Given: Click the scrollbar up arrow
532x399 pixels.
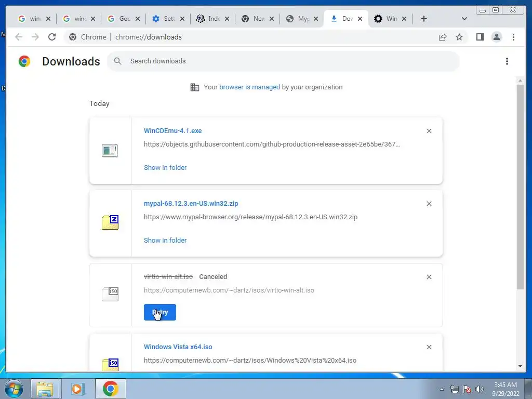Looking at the screenshot, I should click(520, 81).
